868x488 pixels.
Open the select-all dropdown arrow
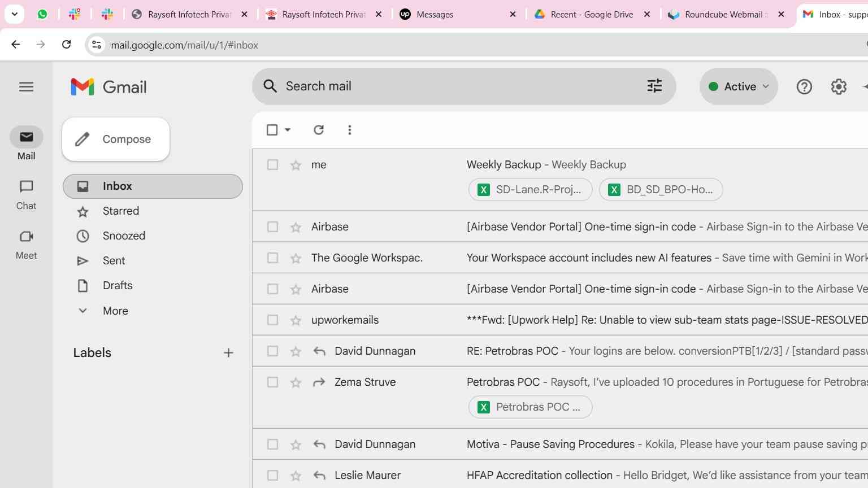click(288, 130)
